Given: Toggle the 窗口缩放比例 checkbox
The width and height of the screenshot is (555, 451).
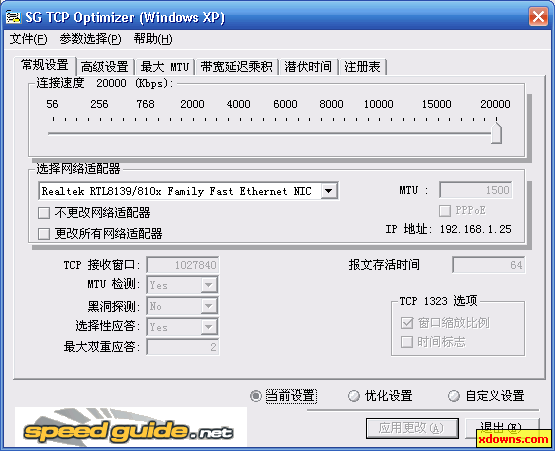Looking at the screenshot, I should [x=407, y=322].
